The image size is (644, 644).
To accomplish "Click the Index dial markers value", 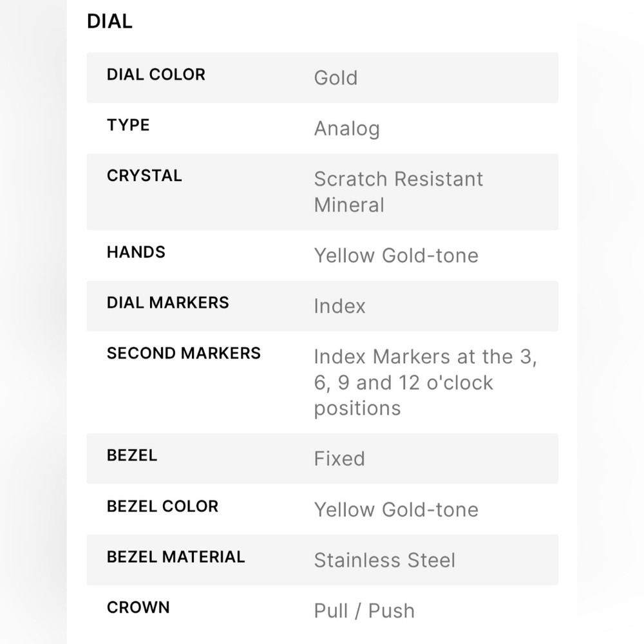I will pyautogui.click(x=339, y=306).
